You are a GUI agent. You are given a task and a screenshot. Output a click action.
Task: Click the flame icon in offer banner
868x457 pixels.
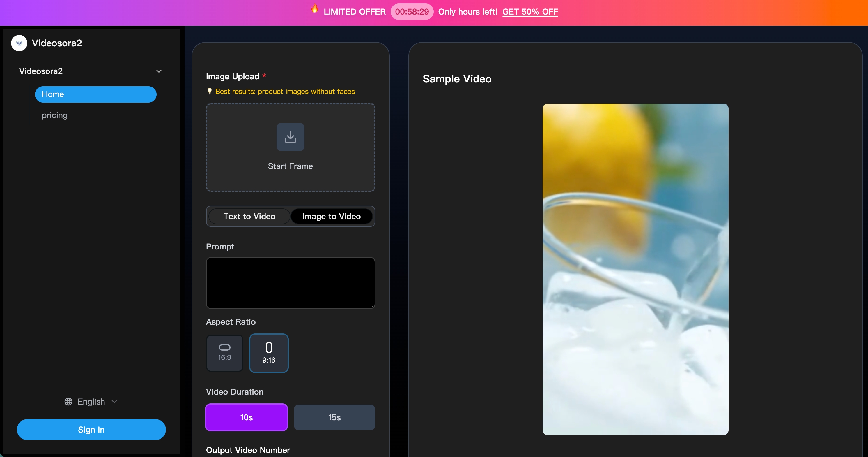pos(314,9)
